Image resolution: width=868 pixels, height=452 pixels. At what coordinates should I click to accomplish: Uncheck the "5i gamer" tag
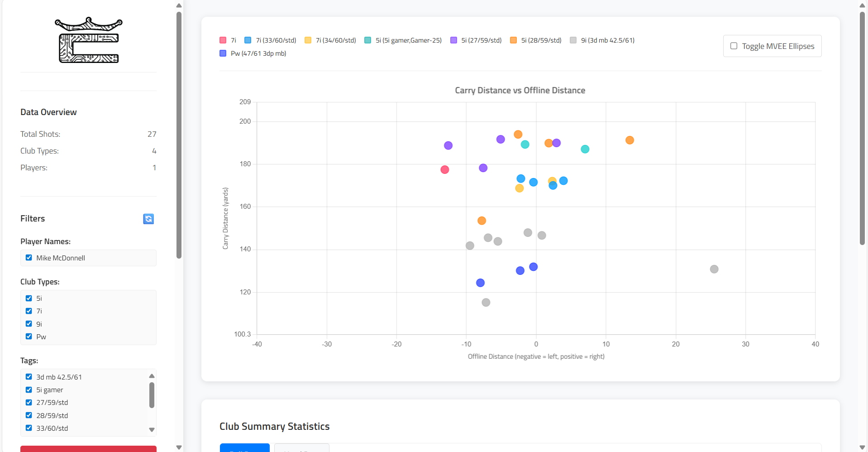(x=29, y=389)
